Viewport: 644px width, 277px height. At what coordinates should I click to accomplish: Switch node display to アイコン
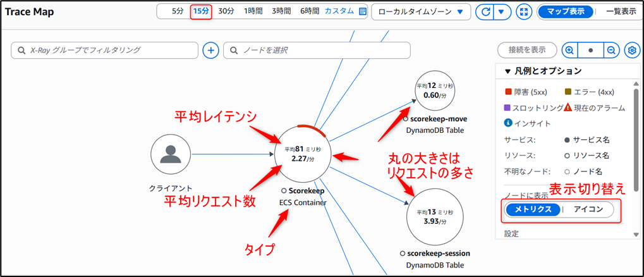(x=587, y=210)
